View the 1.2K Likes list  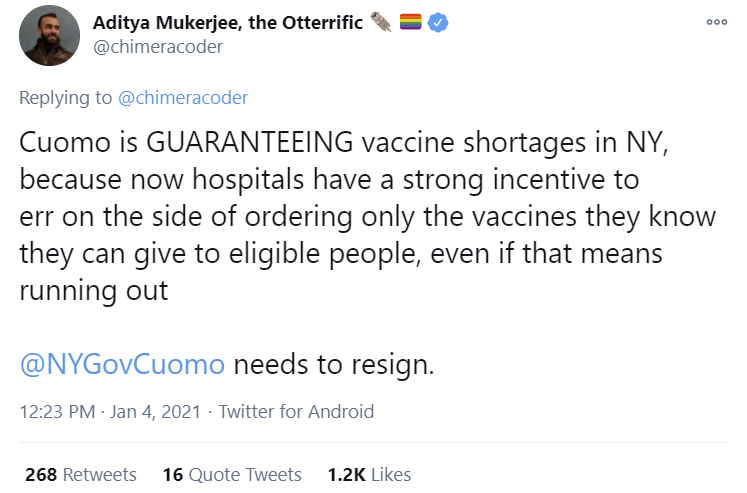coord(369,474)
